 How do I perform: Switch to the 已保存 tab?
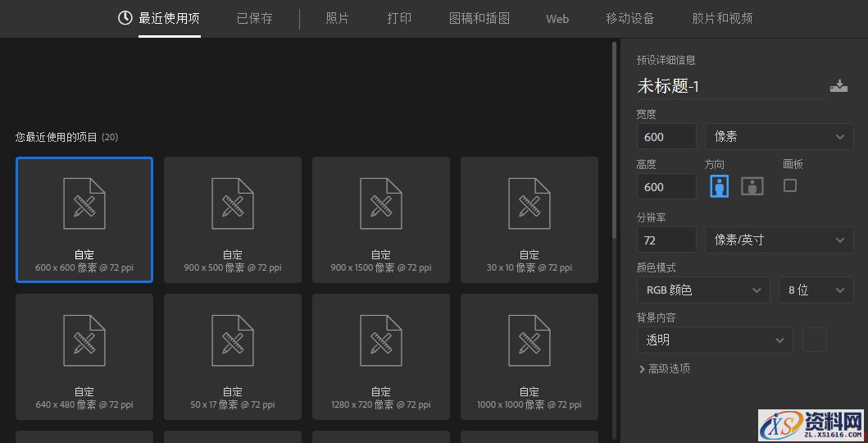click(255, 18)
